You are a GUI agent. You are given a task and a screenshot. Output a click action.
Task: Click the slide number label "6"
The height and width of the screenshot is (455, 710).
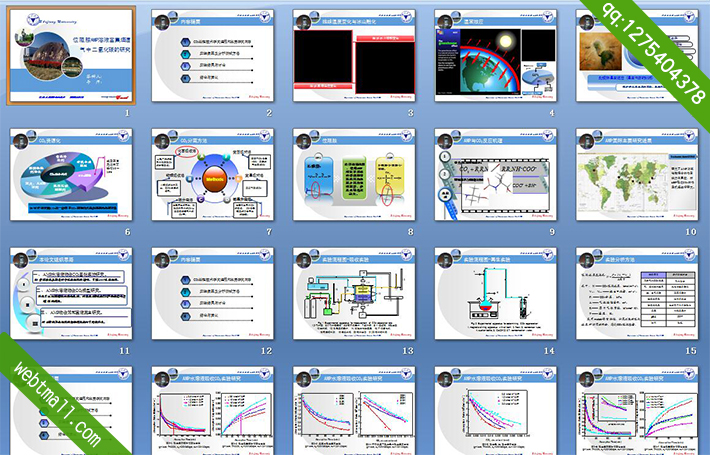pos(127,232)
